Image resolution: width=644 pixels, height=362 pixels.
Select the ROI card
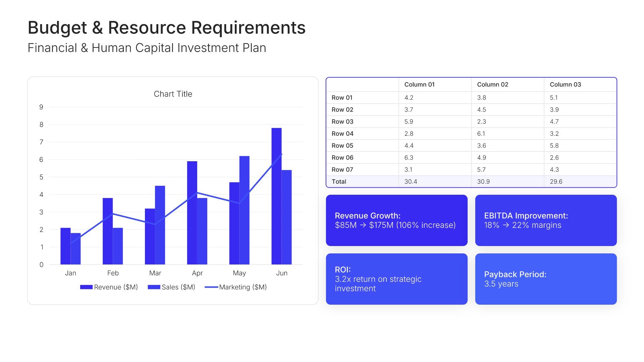coord(396,279)
